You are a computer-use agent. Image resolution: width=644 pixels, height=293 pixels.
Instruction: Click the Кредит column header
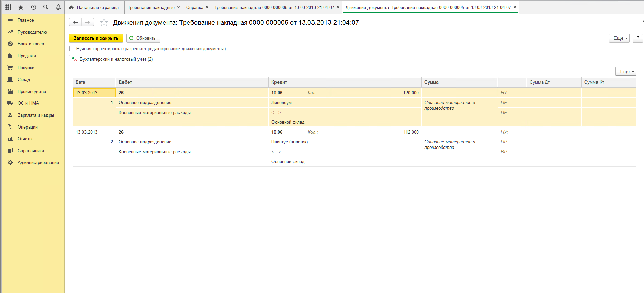click(x=345, y=82)
